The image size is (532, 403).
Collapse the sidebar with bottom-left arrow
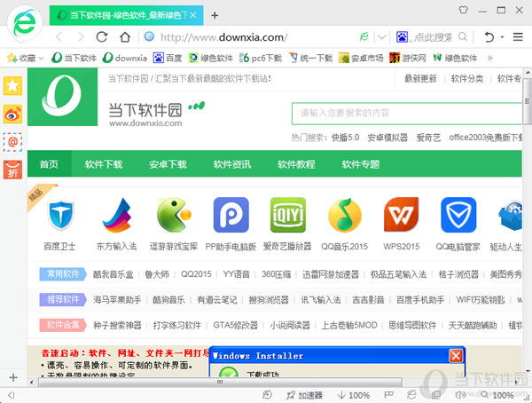coord(12,395)
